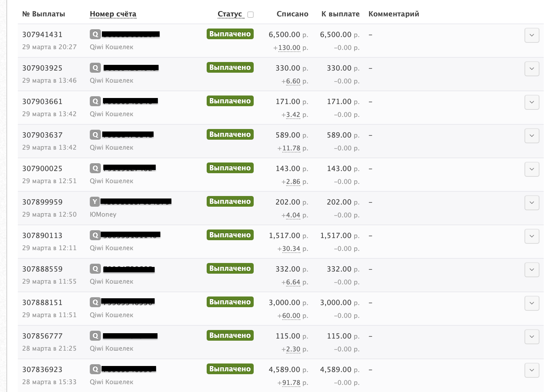553x392 pixels.
Task: Click Выплачено badge for payout 307903661
Action: click(230, 101)
